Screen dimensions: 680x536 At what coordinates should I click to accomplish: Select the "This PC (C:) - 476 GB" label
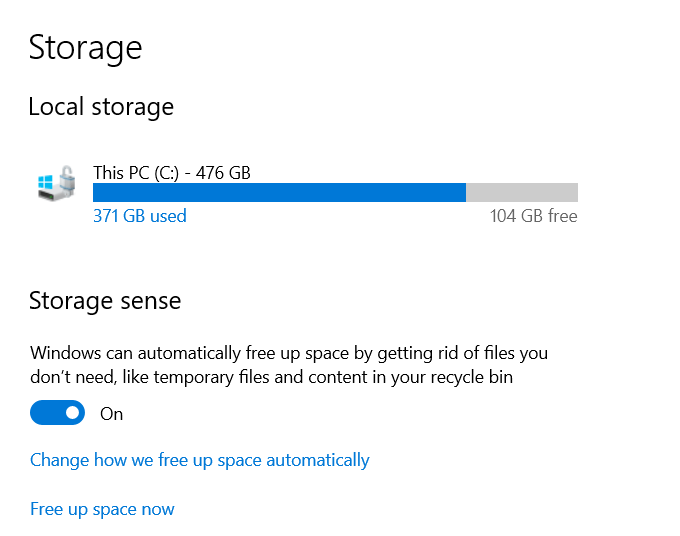[171, 173]
